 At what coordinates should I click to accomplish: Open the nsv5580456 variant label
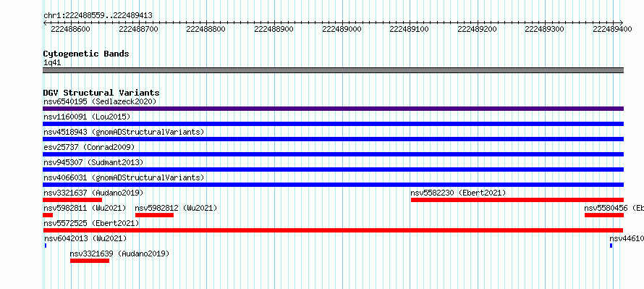coord(614,208)
